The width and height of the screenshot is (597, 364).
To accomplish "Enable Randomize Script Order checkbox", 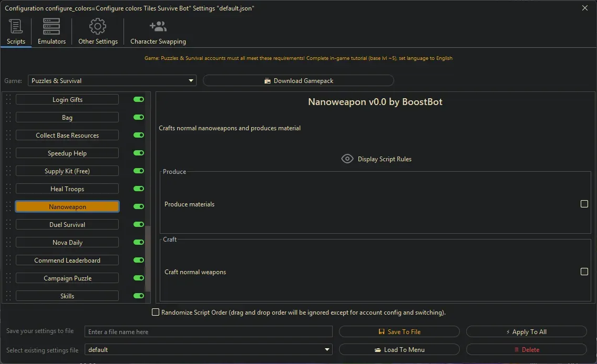I will click(156, 313).
